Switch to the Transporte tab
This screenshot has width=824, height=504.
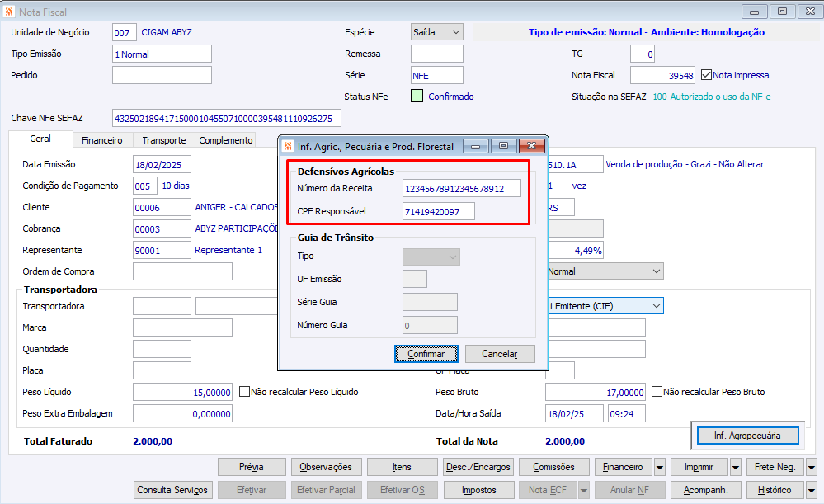pyautogui.click(x=164, y=140)
